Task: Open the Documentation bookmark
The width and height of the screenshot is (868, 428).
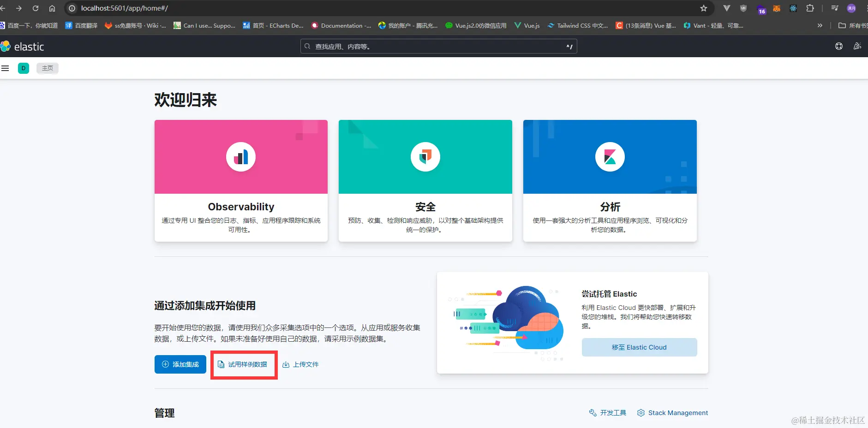Action: coord(341,25)
